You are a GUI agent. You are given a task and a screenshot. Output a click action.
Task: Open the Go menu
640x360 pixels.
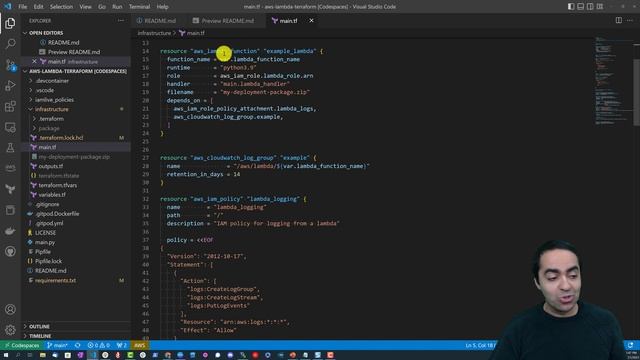pyautogui.click(x=102, y=7)
